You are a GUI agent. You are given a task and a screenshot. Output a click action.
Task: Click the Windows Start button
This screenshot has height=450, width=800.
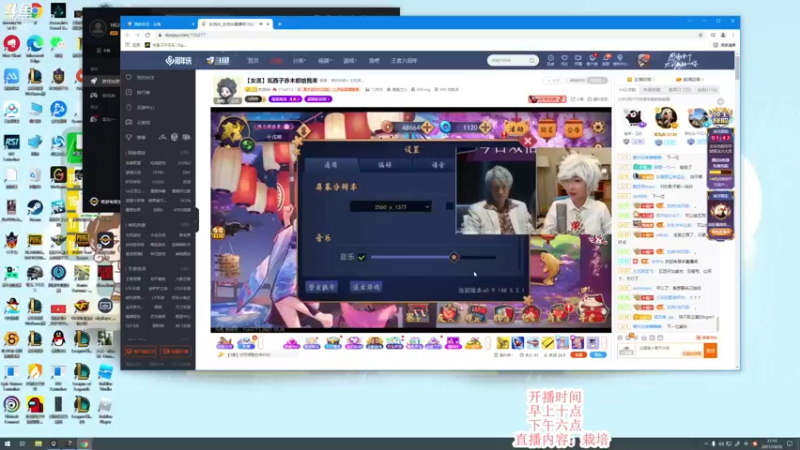click(8, 444)
